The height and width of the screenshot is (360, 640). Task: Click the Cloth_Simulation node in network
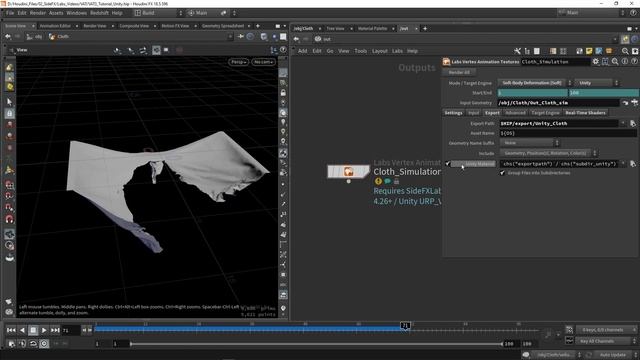coord(348,171)
